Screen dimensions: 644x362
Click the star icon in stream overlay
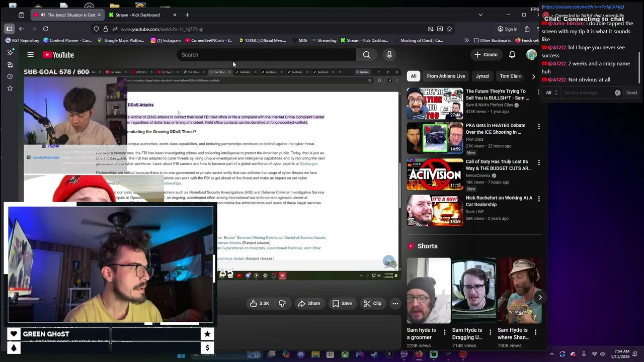coord(207,334)
